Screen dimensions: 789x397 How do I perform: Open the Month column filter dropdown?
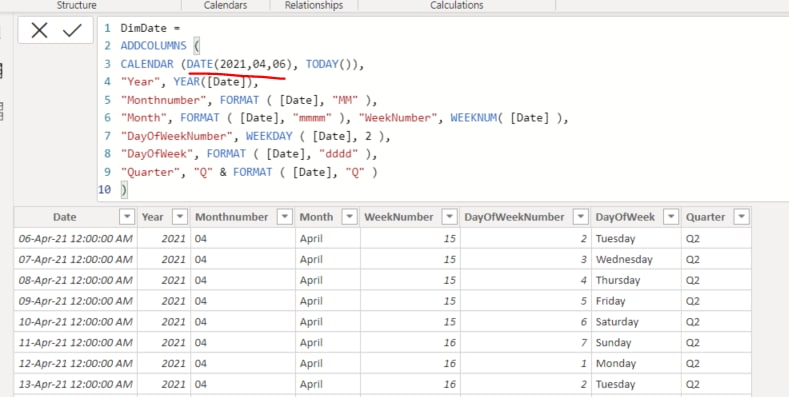tap(349, 217)
